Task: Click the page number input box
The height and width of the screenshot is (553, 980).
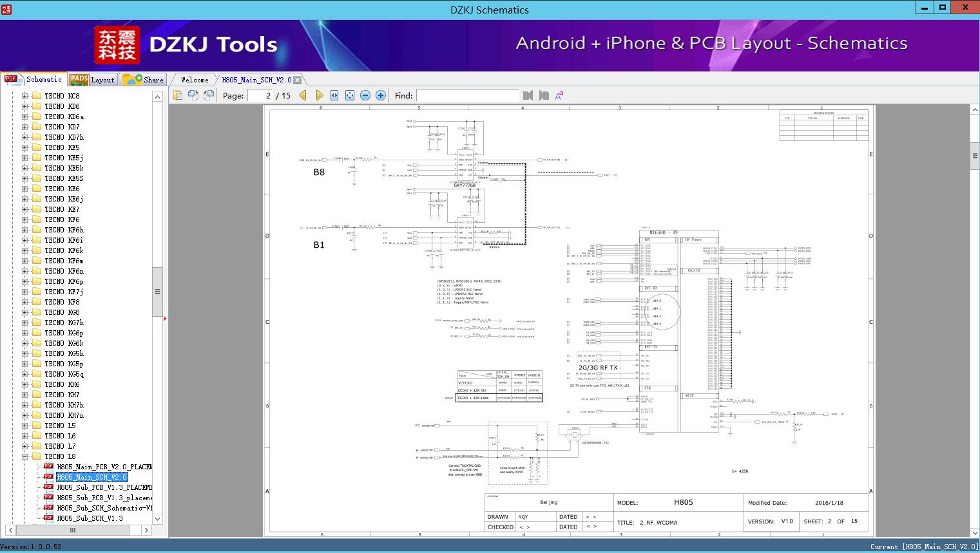Action: coord(260,95)
